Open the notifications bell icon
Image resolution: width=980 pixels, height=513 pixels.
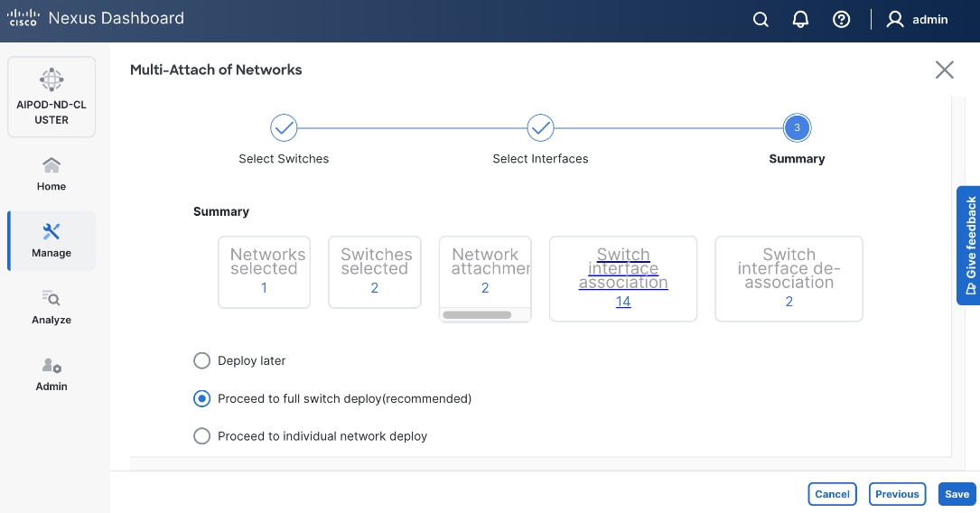(800, 20)
